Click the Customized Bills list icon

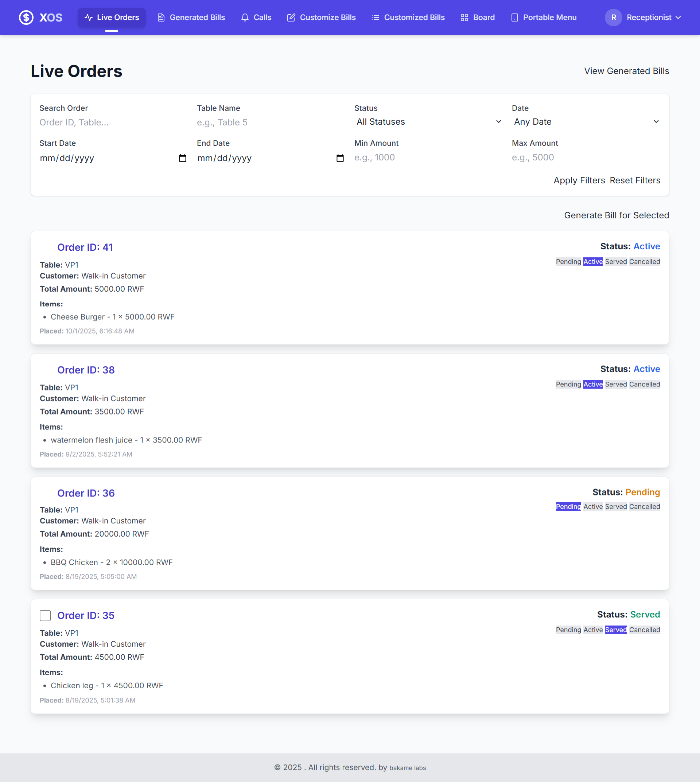tap(375, 17)
